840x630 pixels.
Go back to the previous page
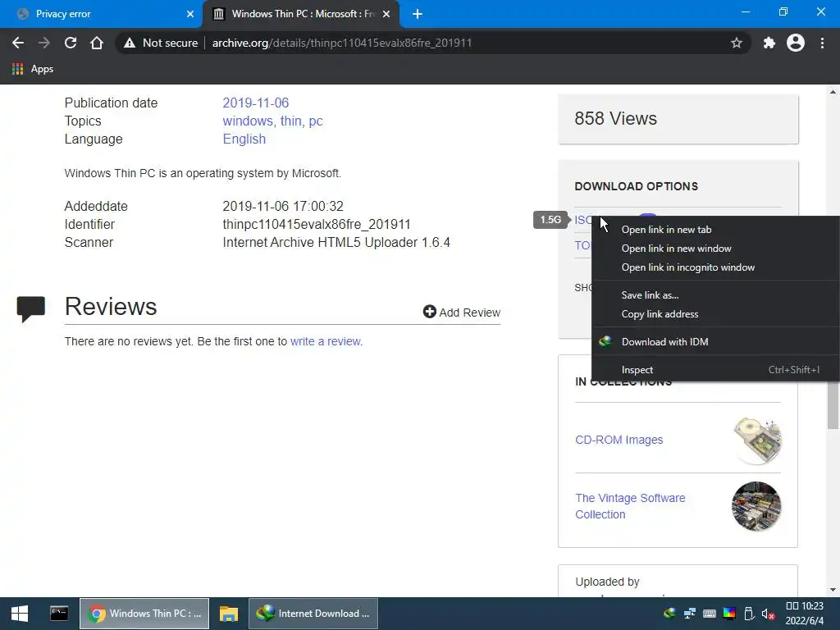[18, 43]
